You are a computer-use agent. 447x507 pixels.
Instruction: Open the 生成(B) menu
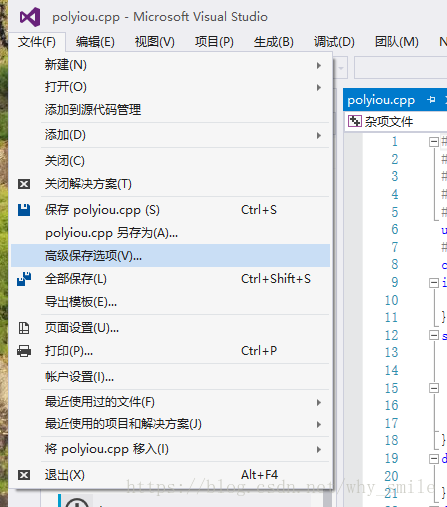coord(273,42)
